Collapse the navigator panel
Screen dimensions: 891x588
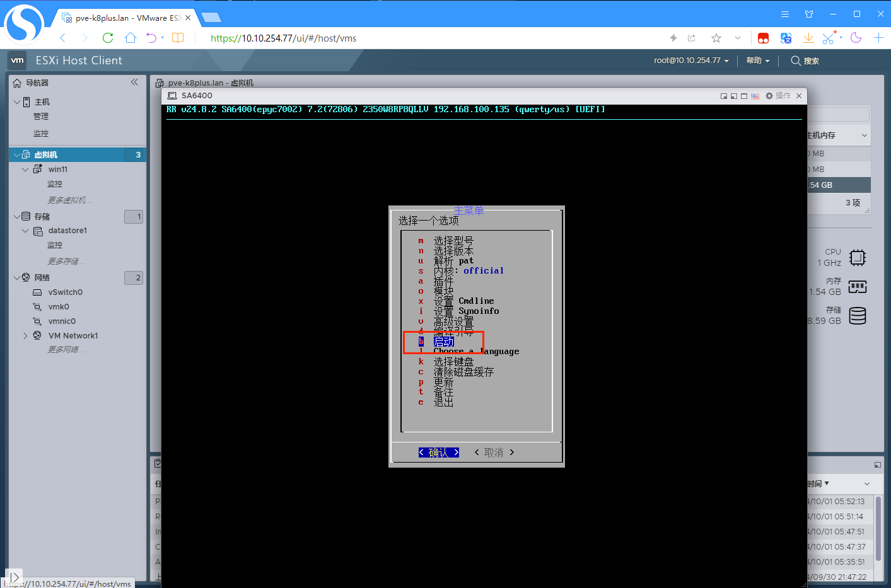coord(134,82)
